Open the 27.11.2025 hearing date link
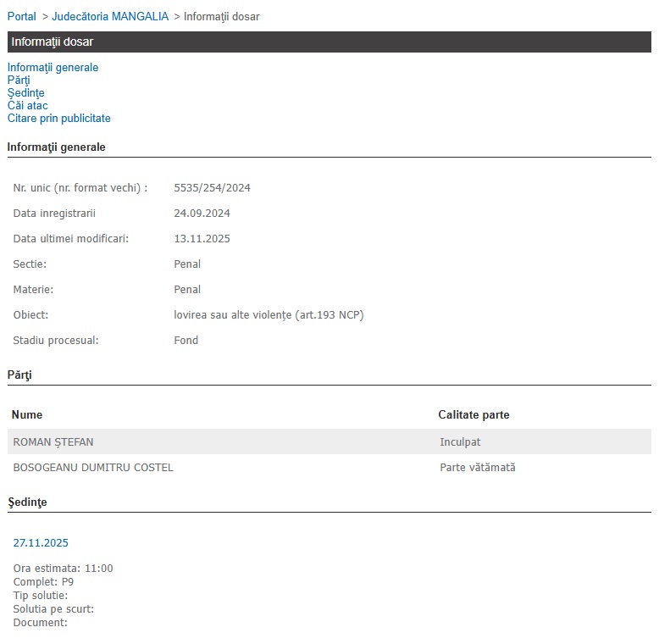This screenshot has height=644, width=659. pos(41,542)
